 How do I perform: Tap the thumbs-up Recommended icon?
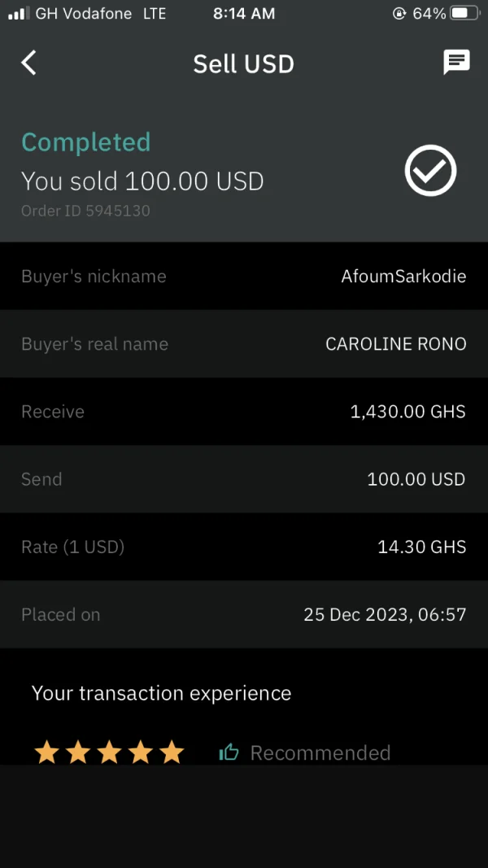click(229, 752)
